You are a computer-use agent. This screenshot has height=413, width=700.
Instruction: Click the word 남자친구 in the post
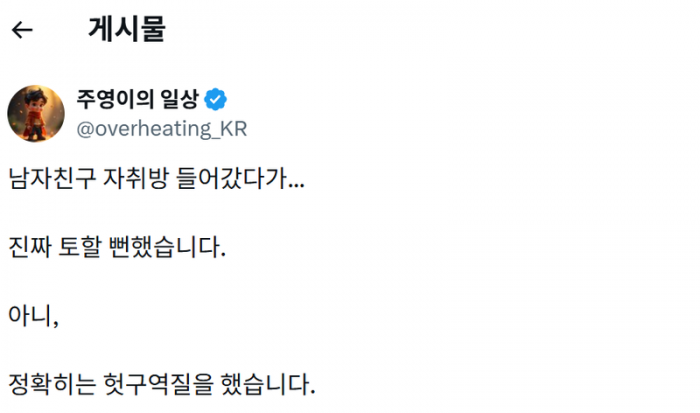point(52,178)
